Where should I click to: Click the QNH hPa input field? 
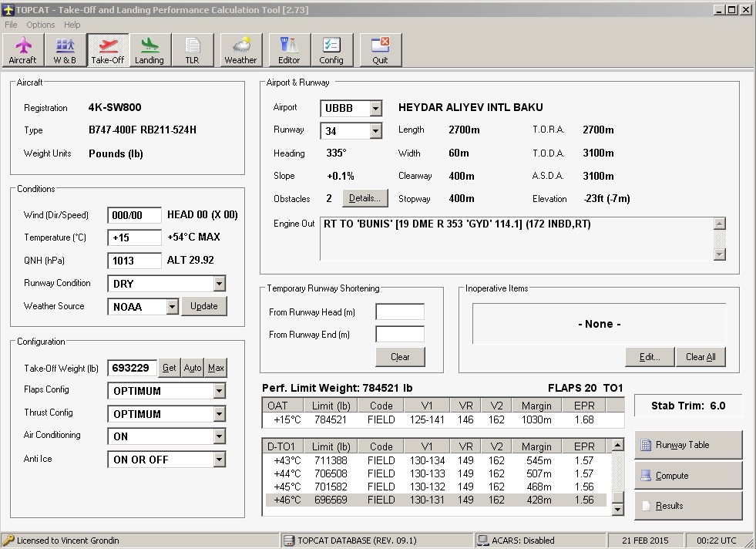pos(135,261)
